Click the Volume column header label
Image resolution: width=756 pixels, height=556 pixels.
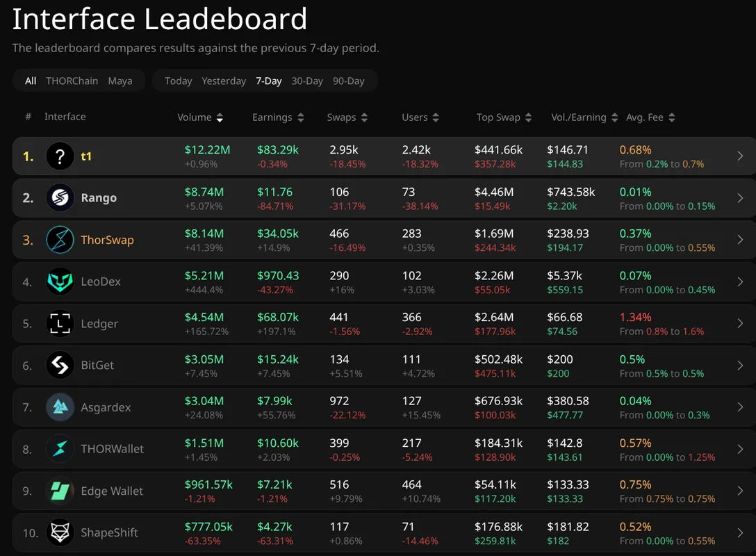[195, 117]
